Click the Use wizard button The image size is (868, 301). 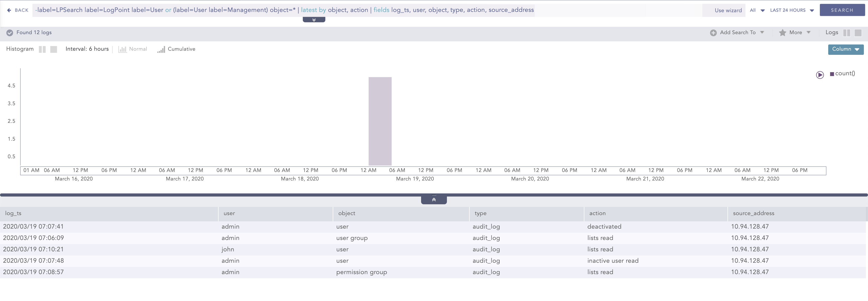729,10
